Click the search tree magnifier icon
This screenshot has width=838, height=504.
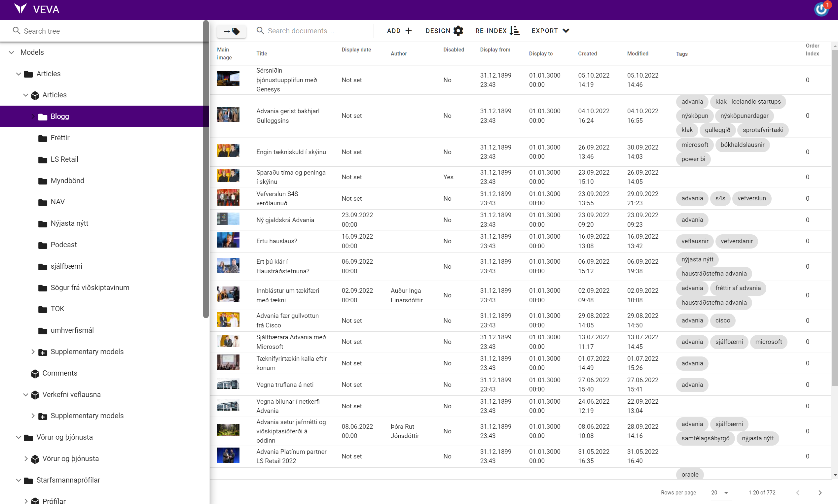click(16, 31)
